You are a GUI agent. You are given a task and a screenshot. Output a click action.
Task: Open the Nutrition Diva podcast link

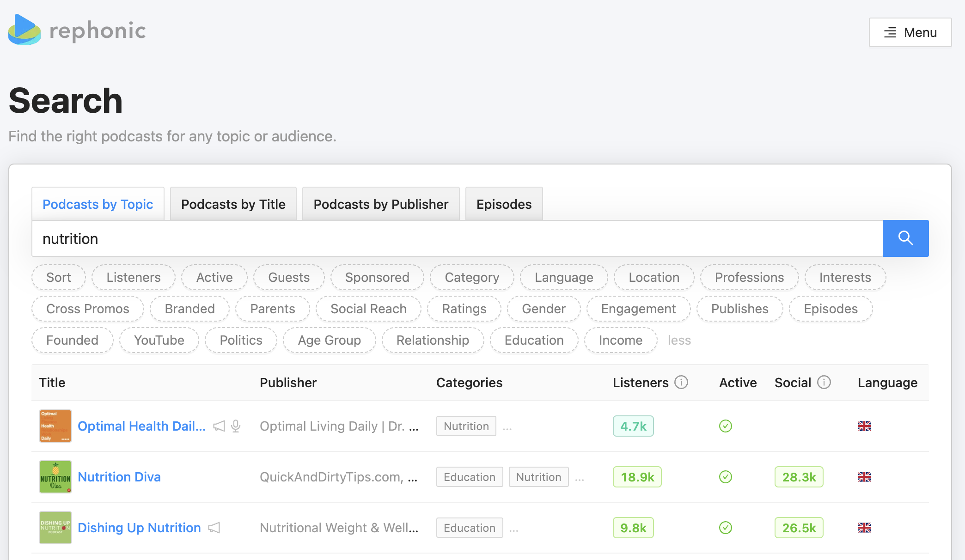[119, 477]
